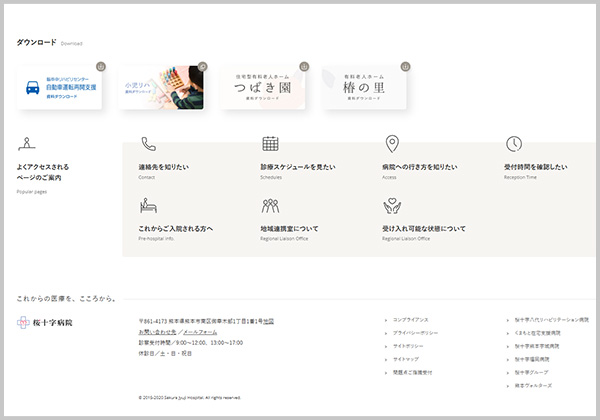600x420 pixels.
Task: Click the 桜十字病院 footer logo
Action: pos(45,323)
